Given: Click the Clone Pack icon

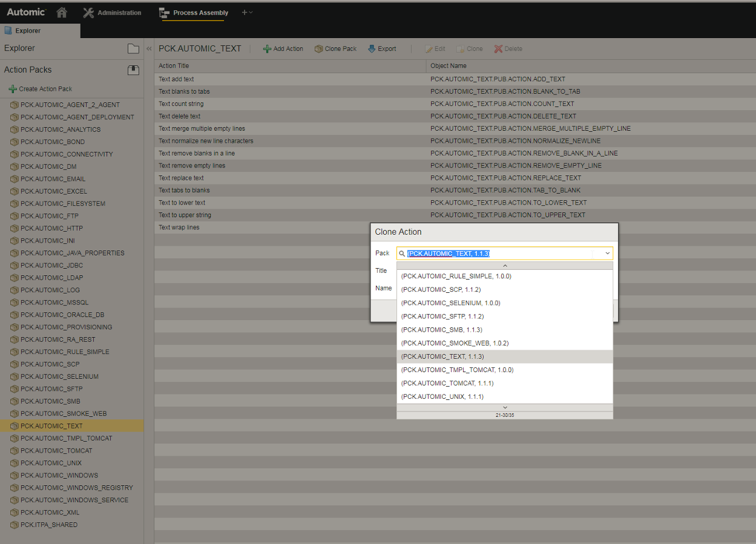Looking at the screenshot, I should 320,48.
